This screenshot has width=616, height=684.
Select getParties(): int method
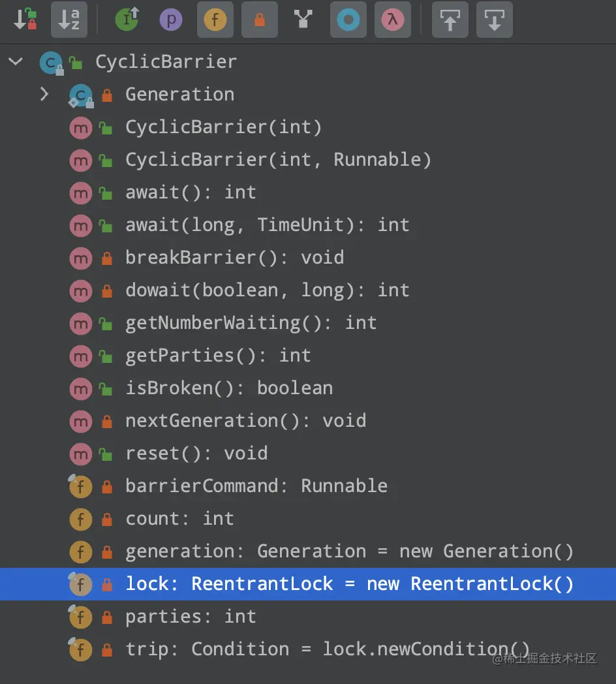coord(308,356)
